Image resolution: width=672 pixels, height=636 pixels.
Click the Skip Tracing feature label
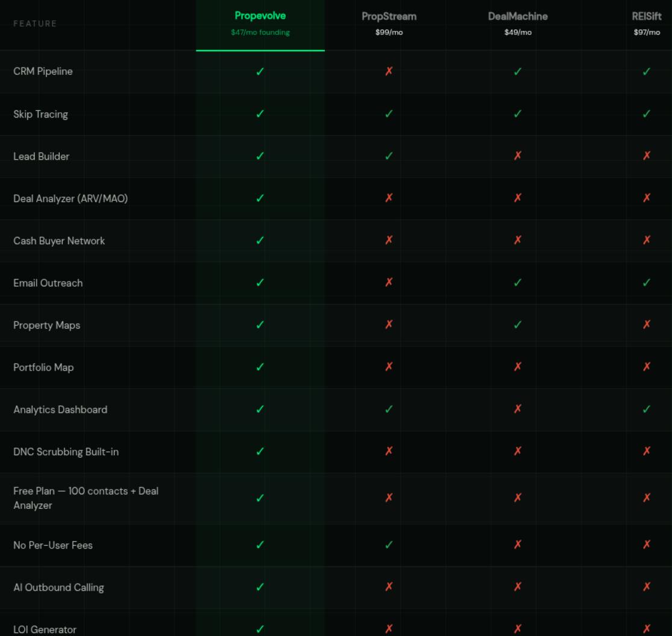point(41,114)
